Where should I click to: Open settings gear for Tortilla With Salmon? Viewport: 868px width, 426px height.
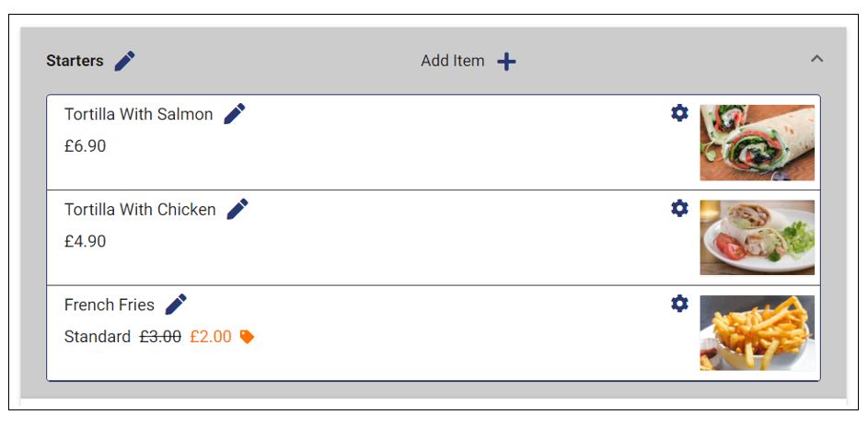coord(679,113)
